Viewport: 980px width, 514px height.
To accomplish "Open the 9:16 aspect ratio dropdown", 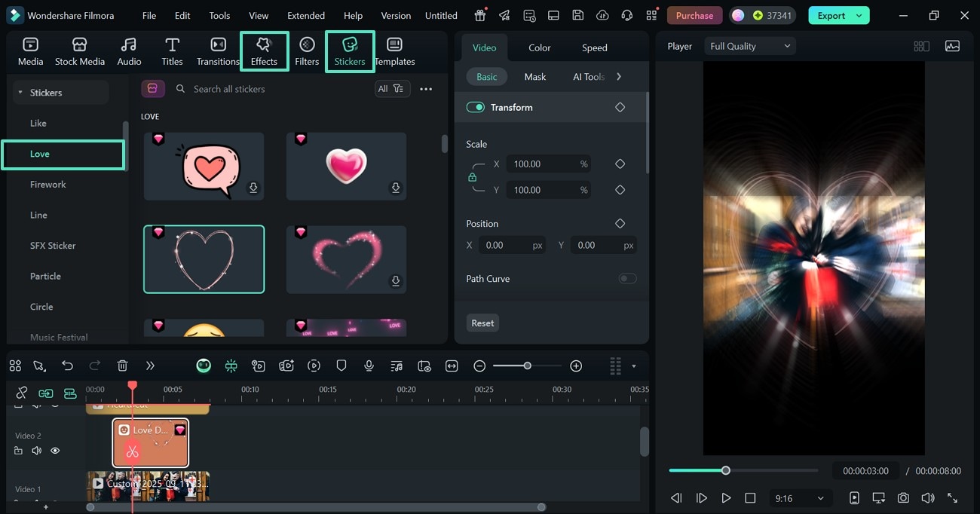I will [x=799, y=498].
